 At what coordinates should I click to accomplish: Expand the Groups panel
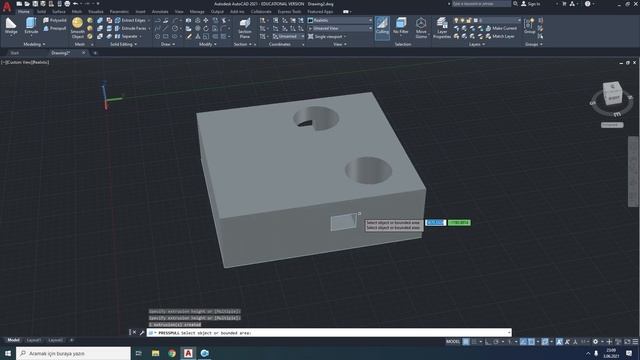tap(533, 44)
